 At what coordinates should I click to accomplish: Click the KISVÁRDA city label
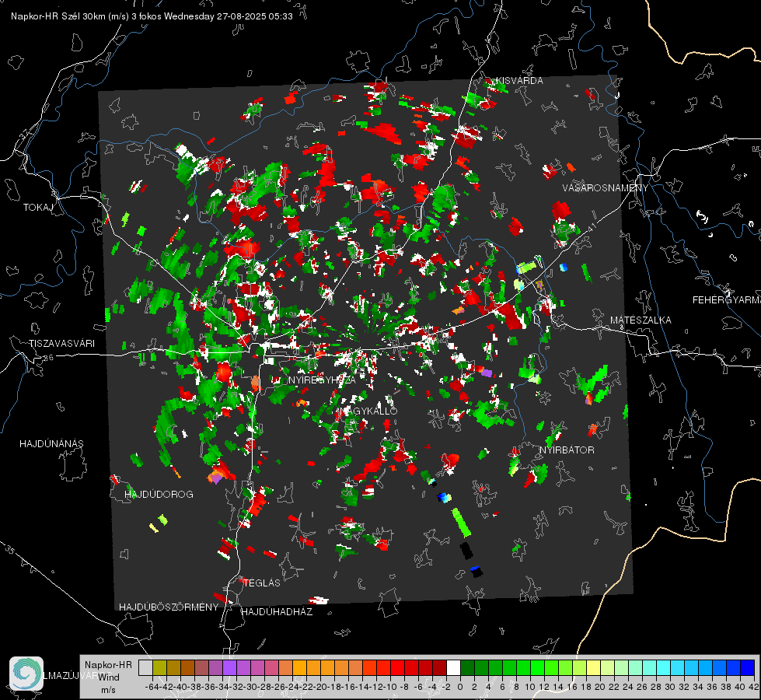point(519,81)
